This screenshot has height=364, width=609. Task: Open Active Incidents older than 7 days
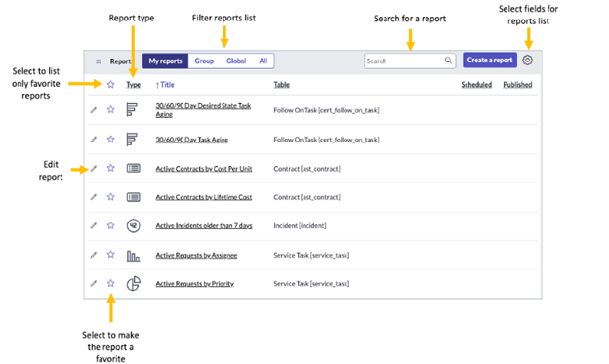coord(204,225)
